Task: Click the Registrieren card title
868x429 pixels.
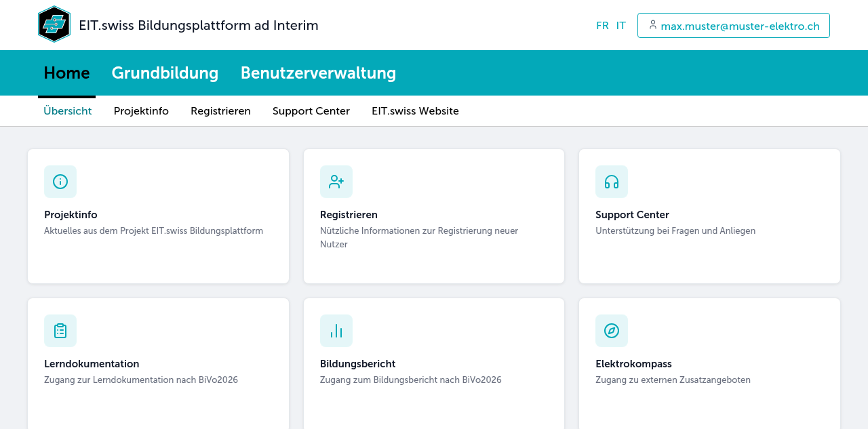Action: tap(349, 215)
